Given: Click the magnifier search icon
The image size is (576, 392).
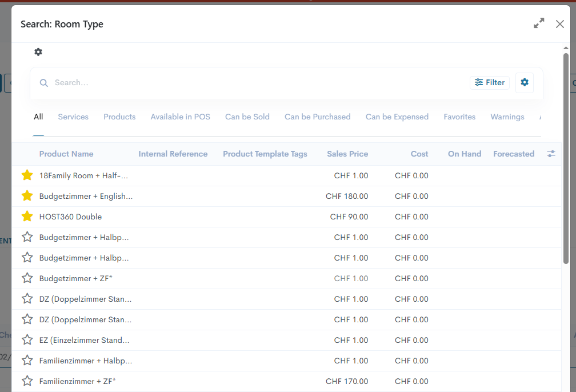Looking at the screenshot, I should click(44, 83).
